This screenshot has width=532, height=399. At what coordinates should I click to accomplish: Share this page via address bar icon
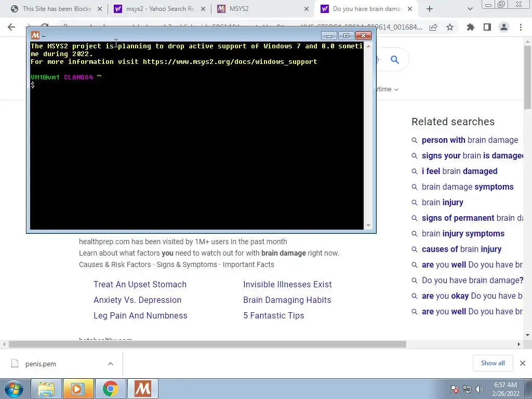pyautogui.click(x=433, y=27)
